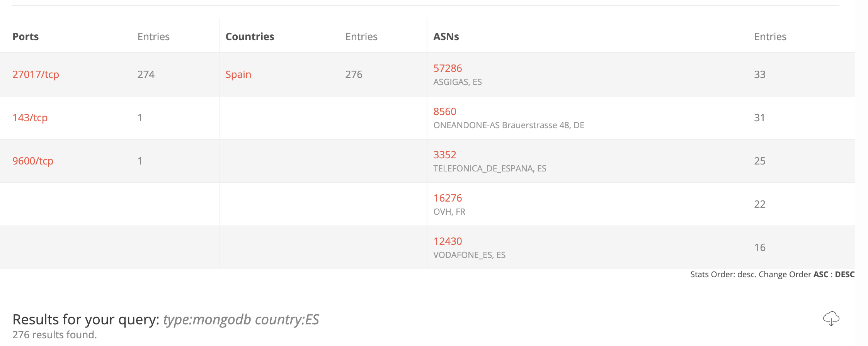
Task: Open ASN 8560 ONEANDONE link
Action: pos(445,112)
